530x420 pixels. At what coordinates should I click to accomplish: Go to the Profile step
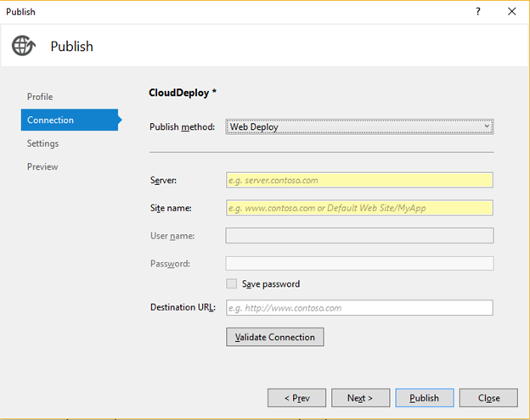(40, 97)
